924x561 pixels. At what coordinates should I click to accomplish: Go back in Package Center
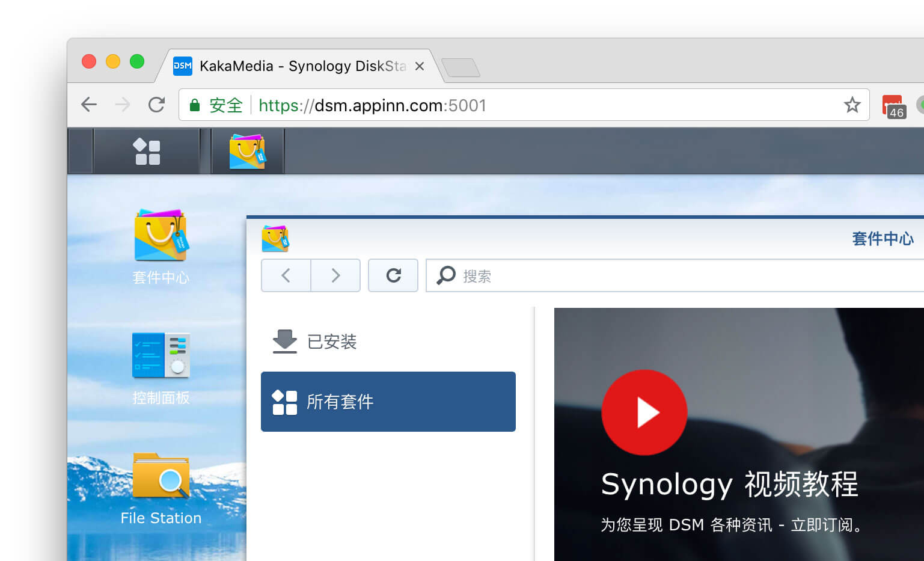[x=286, y=275]
